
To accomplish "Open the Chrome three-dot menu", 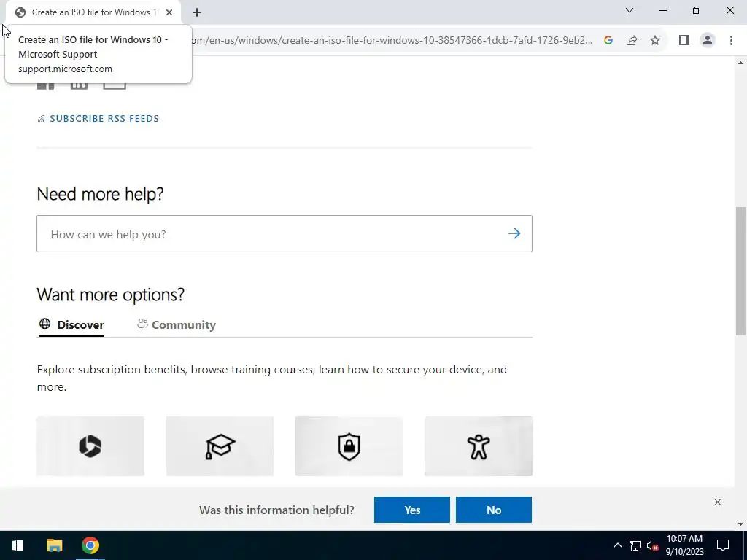I will click(x=731, y=41).
